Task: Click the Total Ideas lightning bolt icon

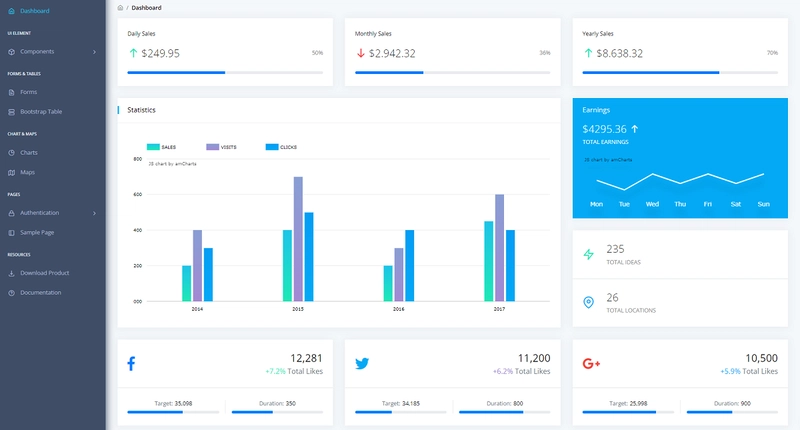Action: [x=589, y=254]
